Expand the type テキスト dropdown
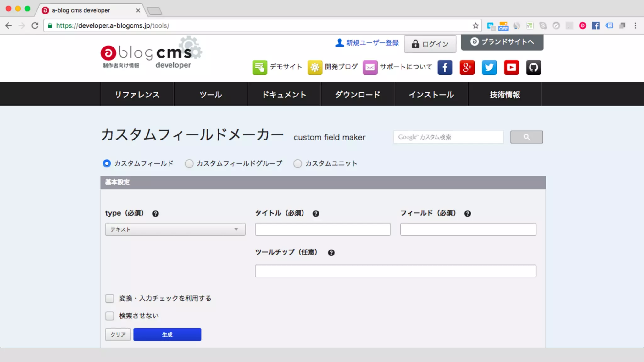The width and height of the screenshot is (644, 362). 175,229
